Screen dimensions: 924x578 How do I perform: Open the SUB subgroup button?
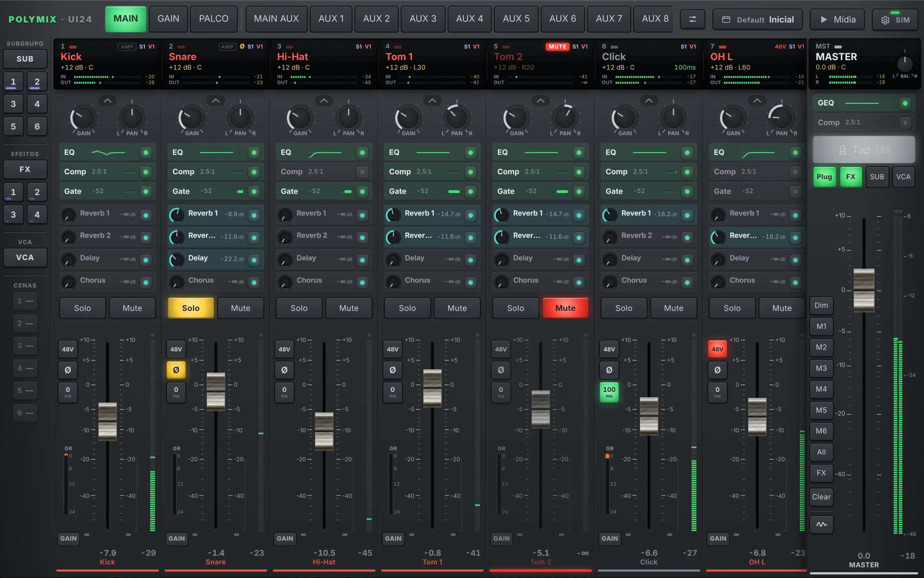[x=25, y=59]
